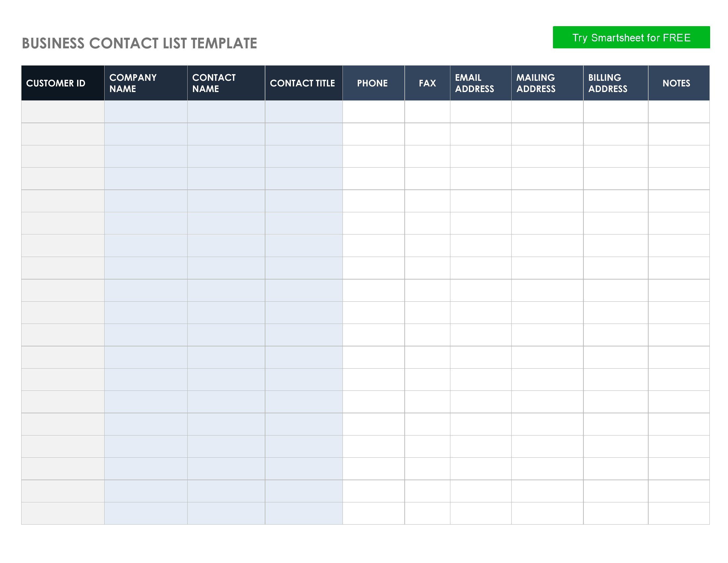Select the FAX column header

click(427, 83)
